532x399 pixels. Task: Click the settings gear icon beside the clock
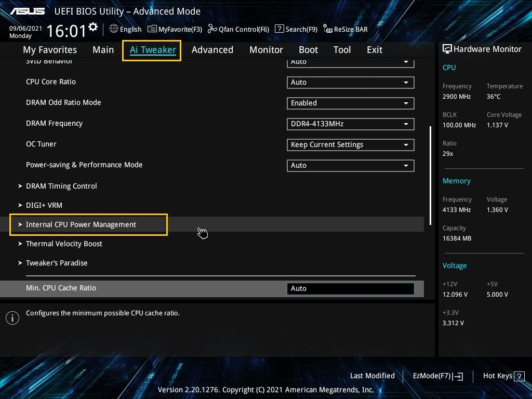pos(93,27)
